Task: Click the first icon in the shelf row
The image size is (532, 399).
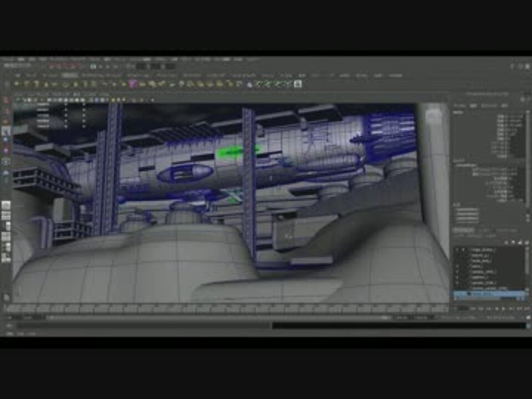Action: click(16, 84)
